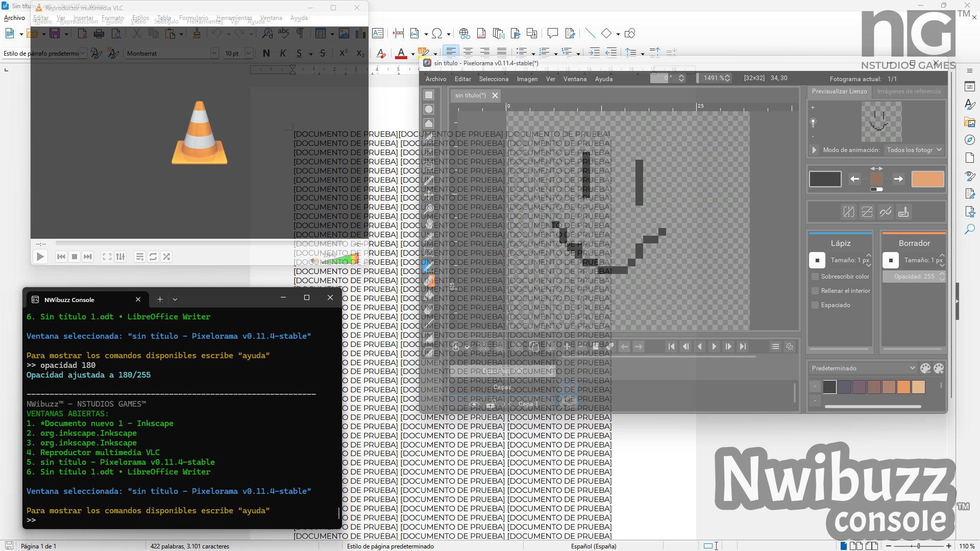Toggle pixel perfect mode in Pixelorama
The height and width of the screenshot is (551, 980).
coord(886,212)
